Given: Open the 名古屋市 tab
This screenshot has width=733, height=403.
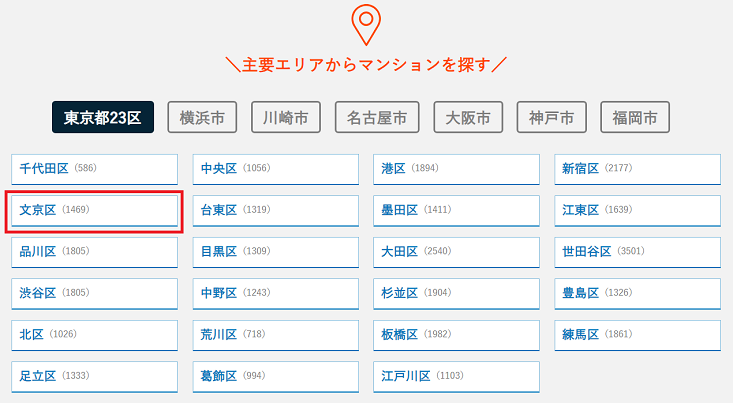Looking at the screenshot, I should tap(377, 117).
